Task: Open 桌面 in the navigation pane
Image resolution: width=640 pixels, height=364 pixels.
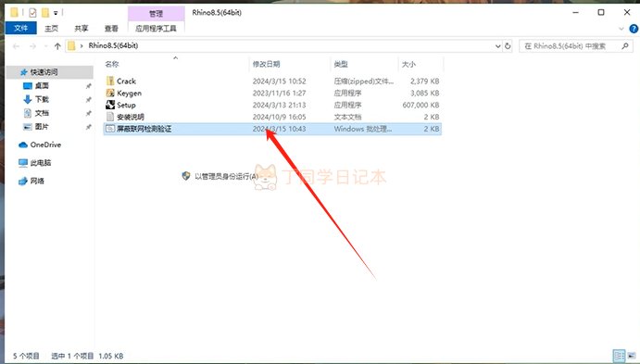Action: 42,86
